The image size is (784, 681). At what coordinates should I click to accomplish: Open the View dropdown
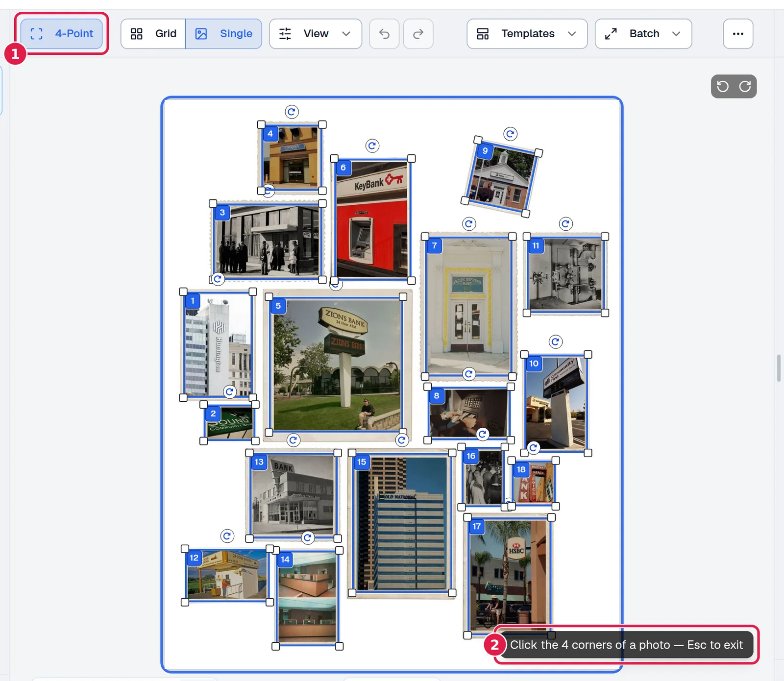316,34
